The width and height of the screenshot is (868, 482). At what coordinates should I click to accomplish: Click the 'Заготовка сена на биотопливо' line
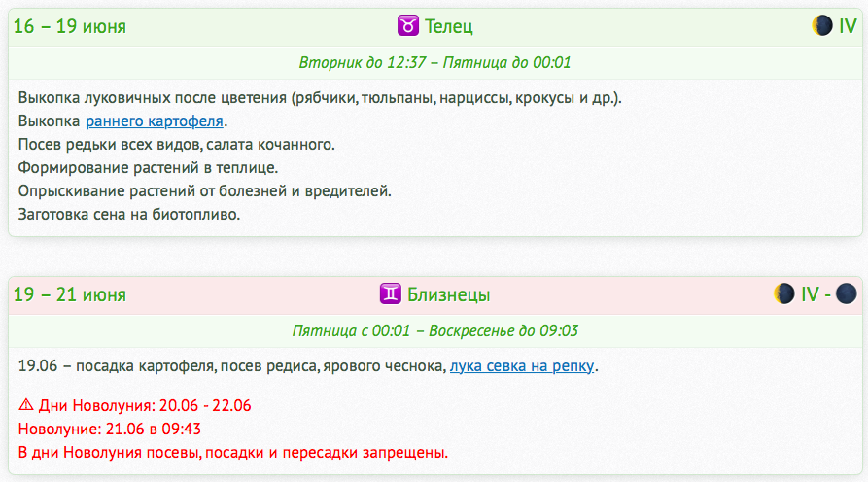click(x=128, y=215)
